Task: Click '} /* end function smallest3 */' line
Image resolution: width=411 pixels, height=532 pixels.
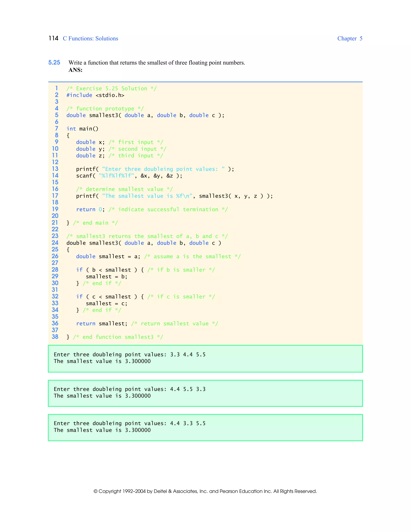Action: point(115,337)
